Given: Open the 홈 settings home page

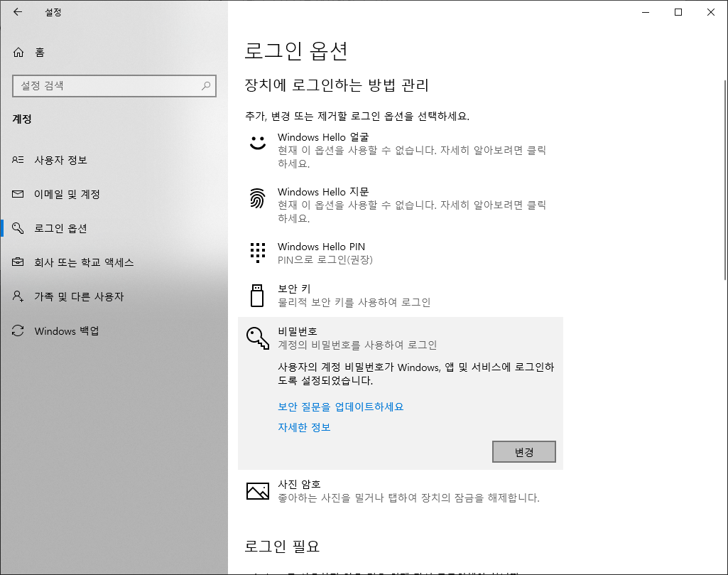Looking at the screenshot, I should coord(114,52).
